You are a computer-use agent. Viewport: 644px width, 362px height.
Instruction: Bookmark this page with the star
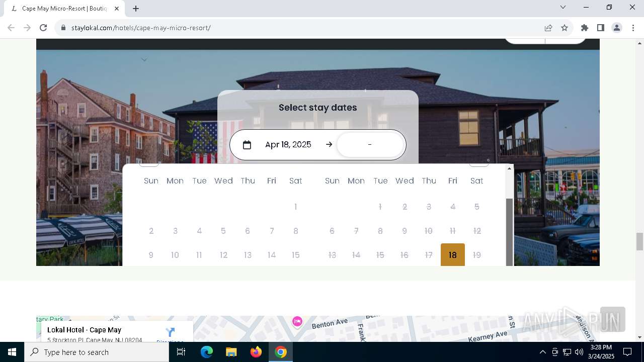click(565, 28)
